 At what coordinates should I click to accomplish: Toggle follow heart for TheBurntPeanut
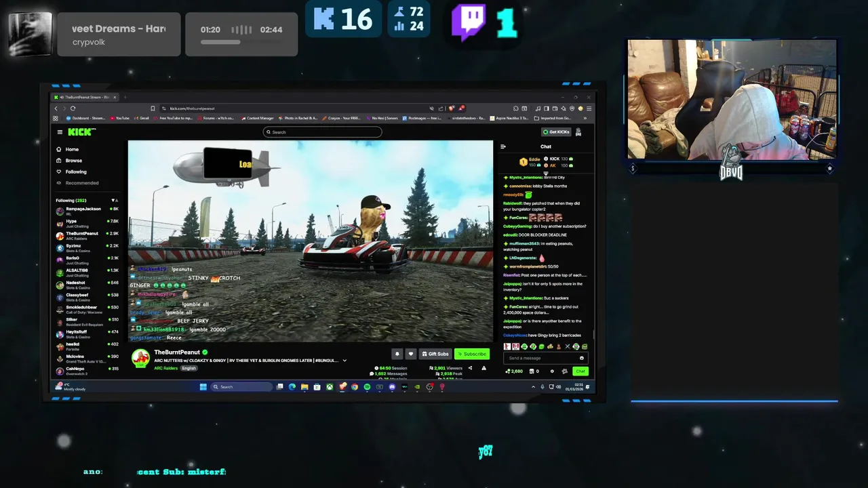[x=411, y=354]
